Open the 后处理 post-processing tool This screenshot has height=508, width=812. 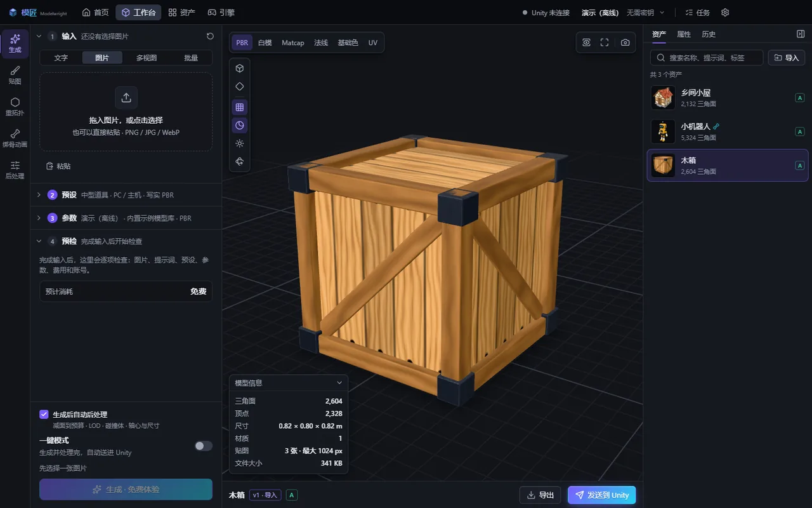15,170
